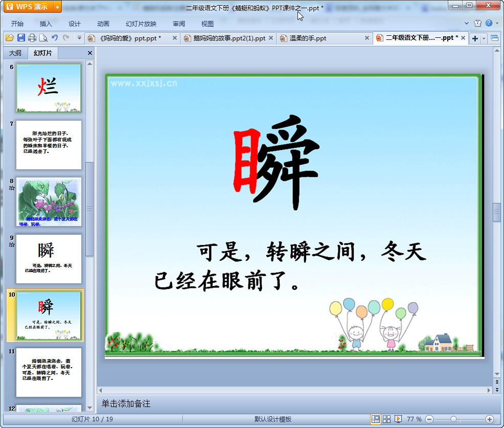Open the skin (shirt) icon

tap(478, 24)
